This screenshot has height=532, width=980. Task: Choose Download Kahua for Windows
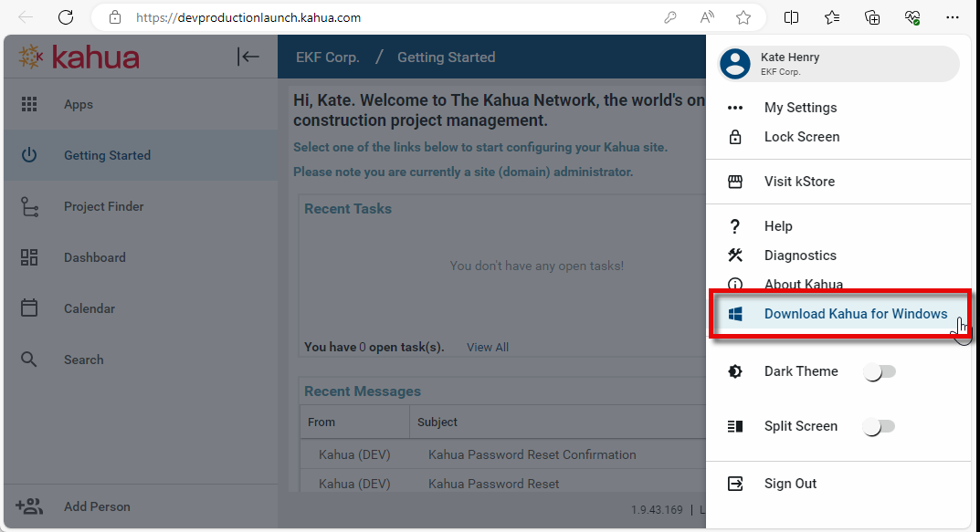point(855,314)
